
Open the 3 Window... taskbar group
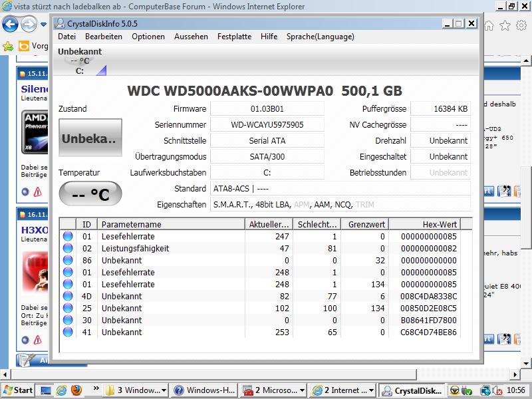(136, 390)
